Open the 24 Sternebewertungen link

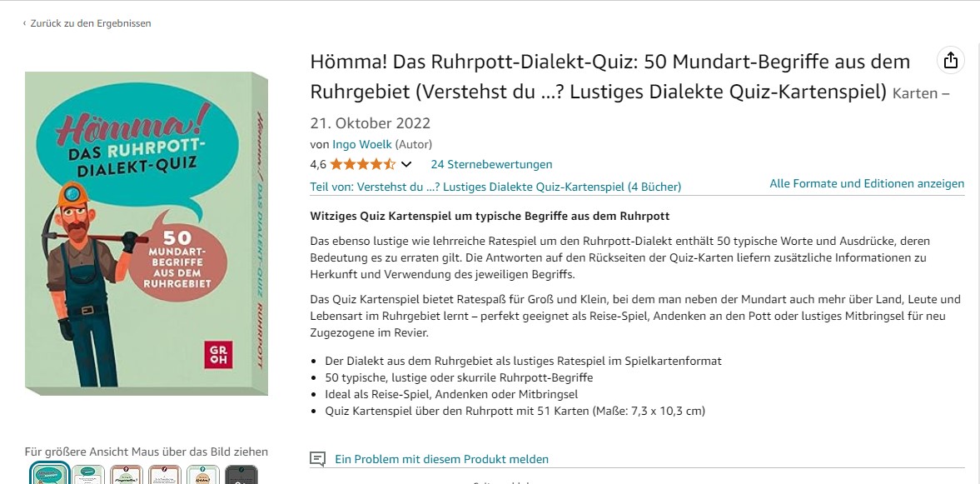click(x=491, y=164)
